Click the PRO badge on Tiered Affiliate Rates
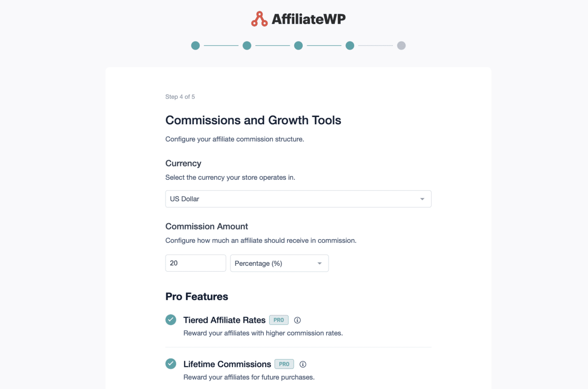This screenshot has height=389, width=588. click(x=279, y=320)
